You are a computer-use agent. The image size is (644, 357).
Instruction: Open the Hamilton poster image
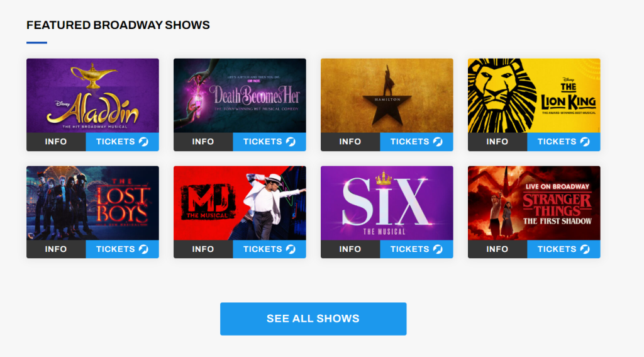(x=387, y=96)
